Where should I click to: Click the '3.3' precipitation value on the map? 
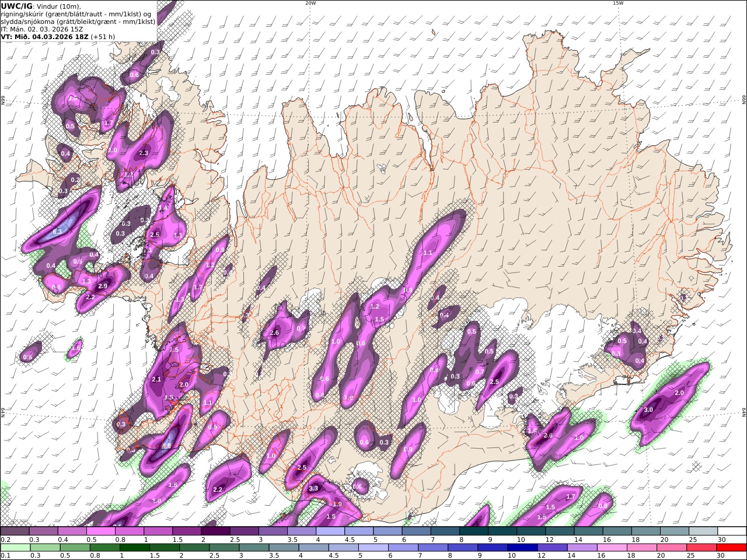click(313, 488)
